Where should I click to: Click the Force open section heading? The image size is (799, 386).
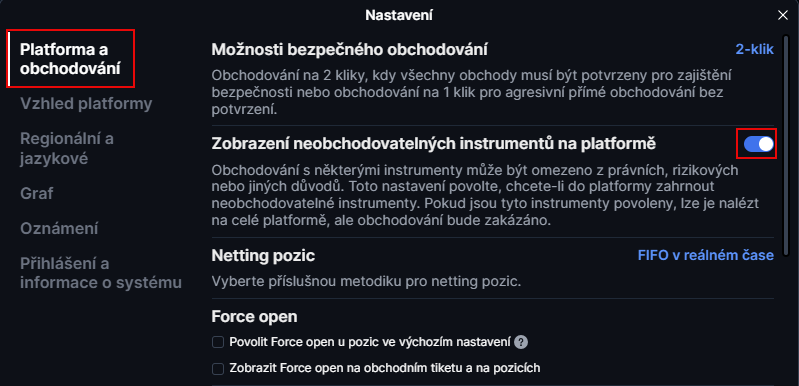pos(254,316)
